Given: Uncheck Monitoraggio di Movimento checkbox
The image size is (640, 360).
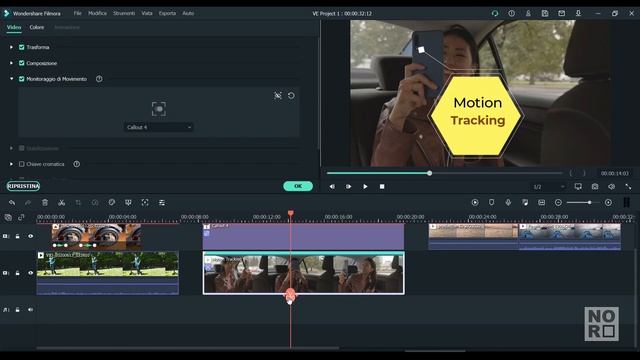Looking at the screenshot, I should [22, 79].
